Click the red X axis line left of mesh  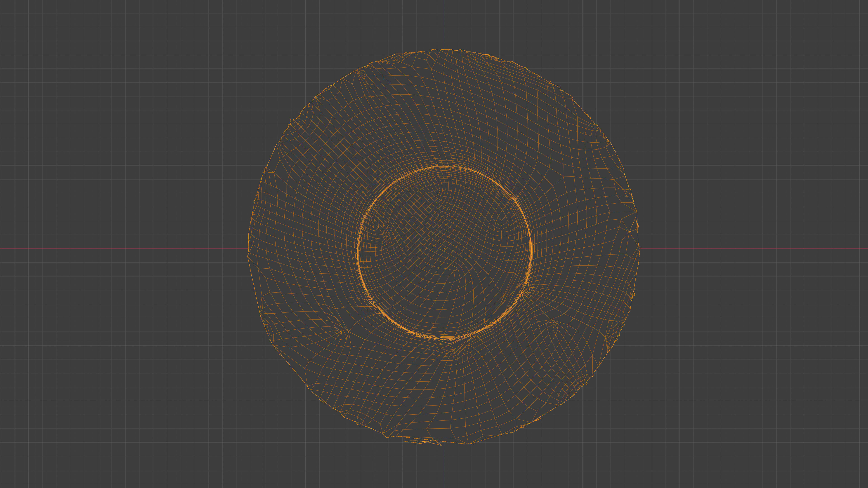pyautogui.click(x=121, y=249)
